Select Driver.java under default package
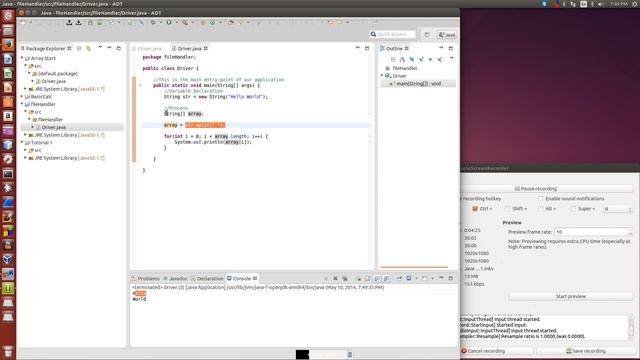 [53, 81]
